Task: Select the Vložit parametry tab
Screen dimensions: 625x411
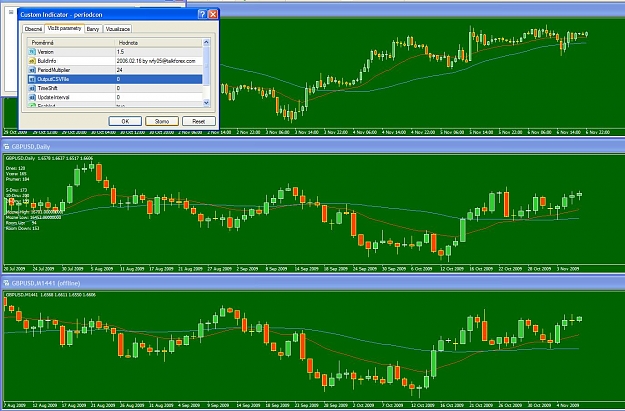Action: 64,28
